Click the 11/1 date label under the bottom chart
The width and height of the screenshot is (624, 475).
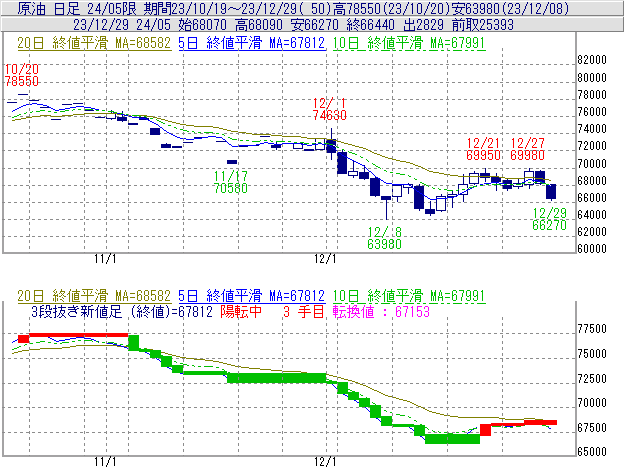(105, 462)
